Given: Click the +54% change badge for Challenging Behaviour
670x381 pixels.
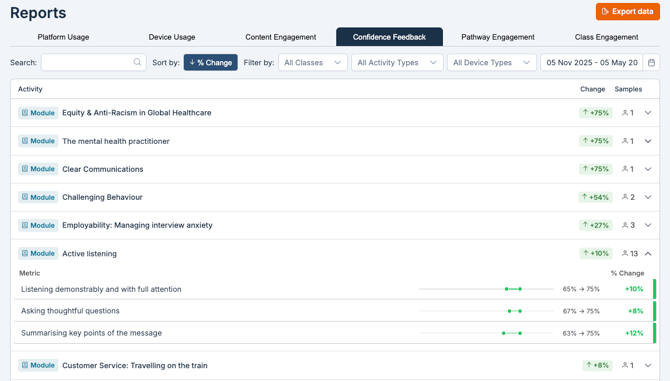Looking at the screenshot, I should tap(595, 197).
